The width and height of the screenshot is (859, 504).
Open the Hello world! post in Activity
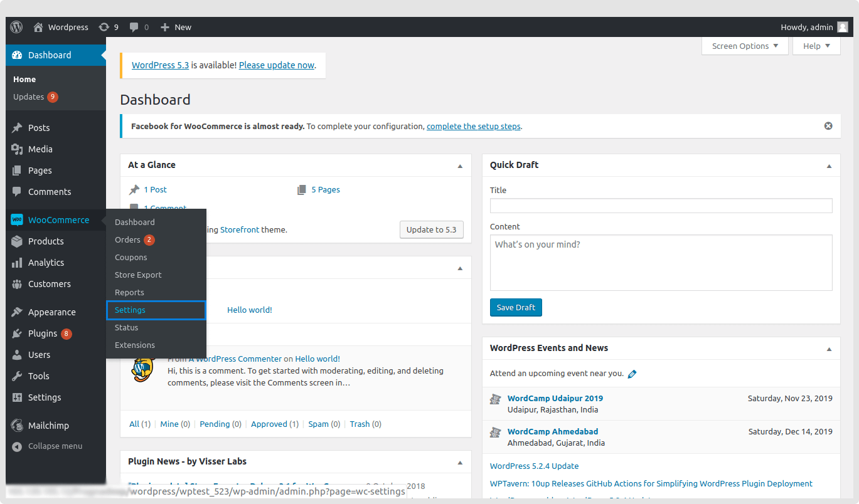[250, 310]
